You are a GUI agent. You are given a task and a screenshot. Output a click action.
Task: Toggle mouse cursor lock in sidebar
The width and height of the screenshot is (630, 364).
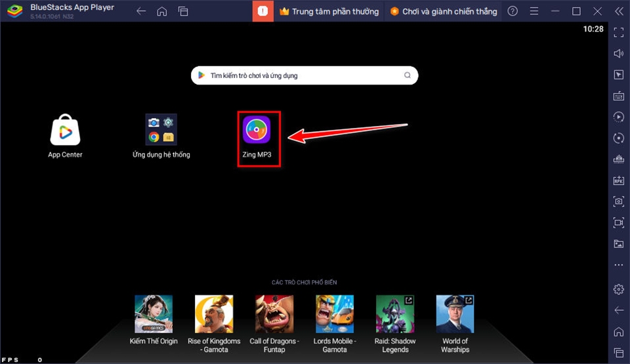click(x=619, y=75)
